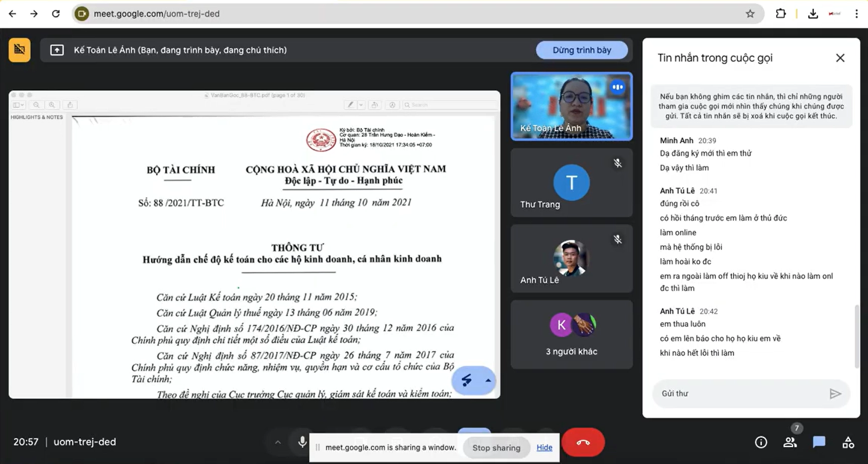
Task: Open the sidebar view dropdown in Preview
Action: coord(18,104)
